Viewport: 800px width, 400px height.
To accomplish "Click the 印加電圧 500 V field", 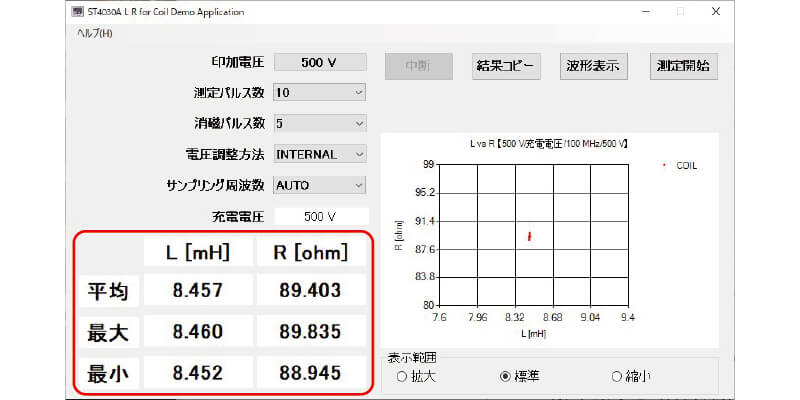I will tap(320, 62).
